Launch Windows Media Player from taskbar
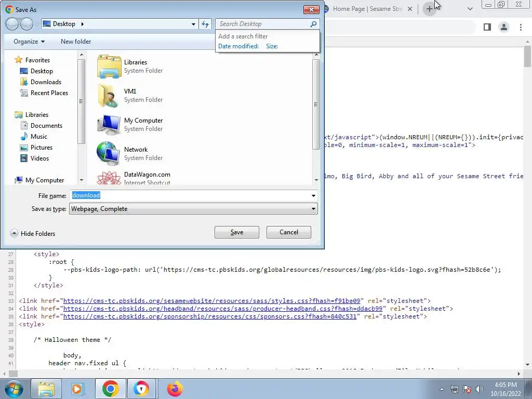532x399 pixels. coord(77,389)
